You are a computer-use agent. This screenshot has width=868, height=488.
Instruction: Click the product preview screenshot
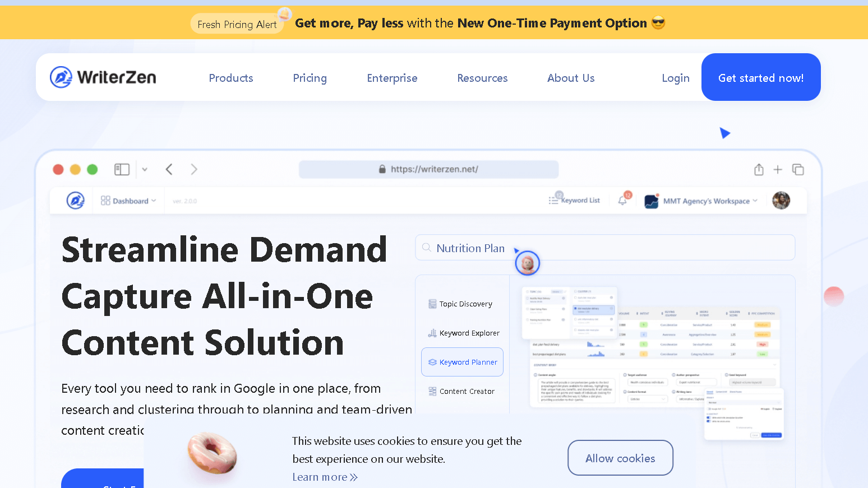652,363
